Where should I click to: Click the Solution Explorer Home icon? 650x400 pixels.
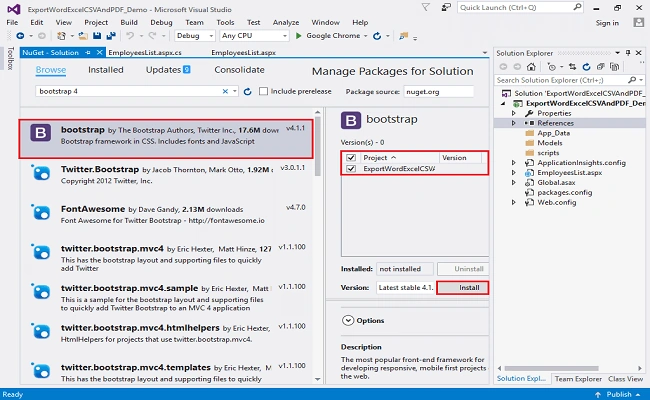pyautogui.click(x=531, y=67)
